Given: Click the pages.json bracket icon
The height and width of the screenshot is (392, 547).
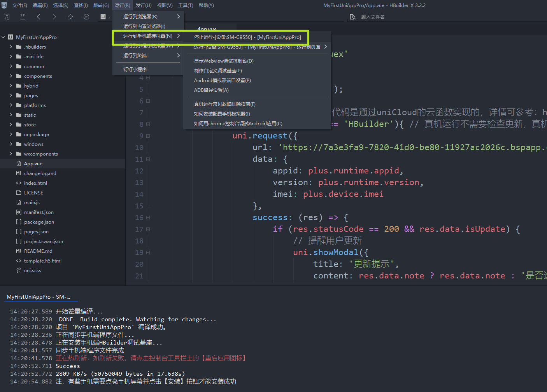Looking at the screenshot, I should click(19, 232).
